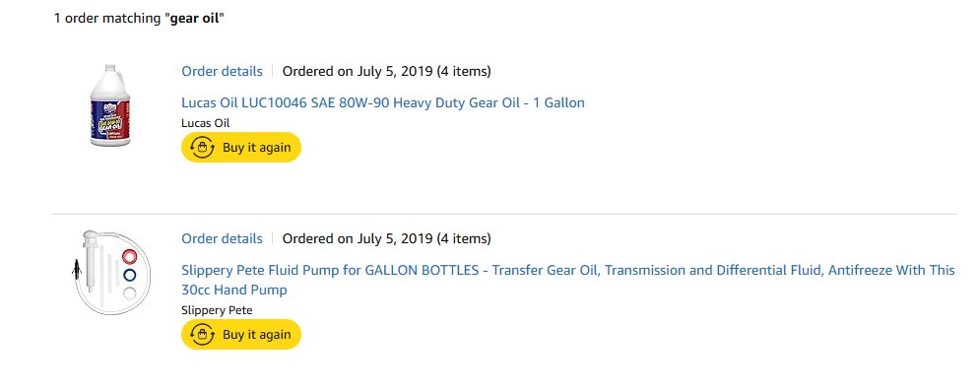The height and width of the screenshot is (389, 980).
Task: Click the Lucas Oil brand name label
Action: coord(206,123)
